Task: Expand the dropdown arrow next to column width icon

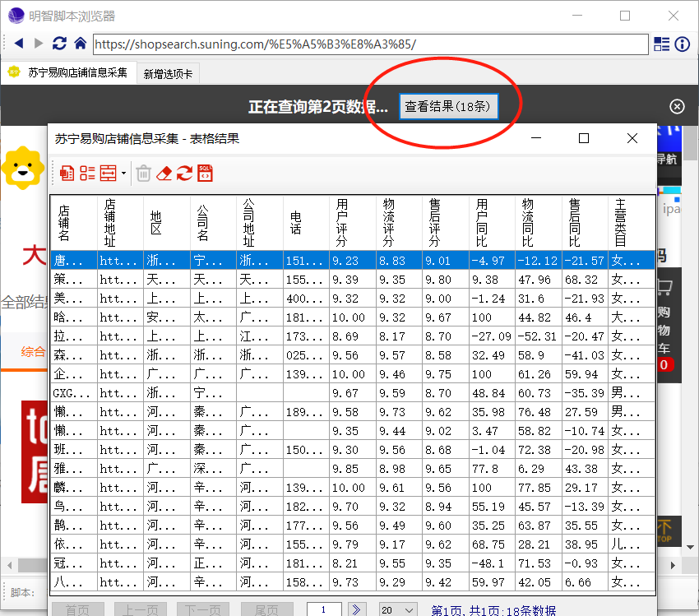Action: (x=123, y=174)
